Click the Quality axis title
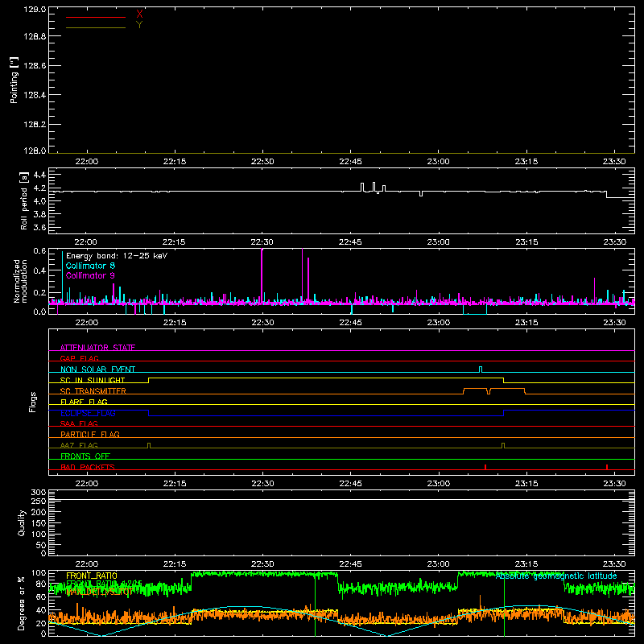 [22, 522]
